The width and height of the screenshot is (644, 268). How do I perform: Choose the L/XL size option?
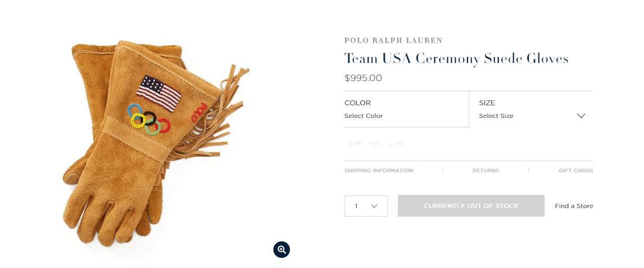[398, 144]
